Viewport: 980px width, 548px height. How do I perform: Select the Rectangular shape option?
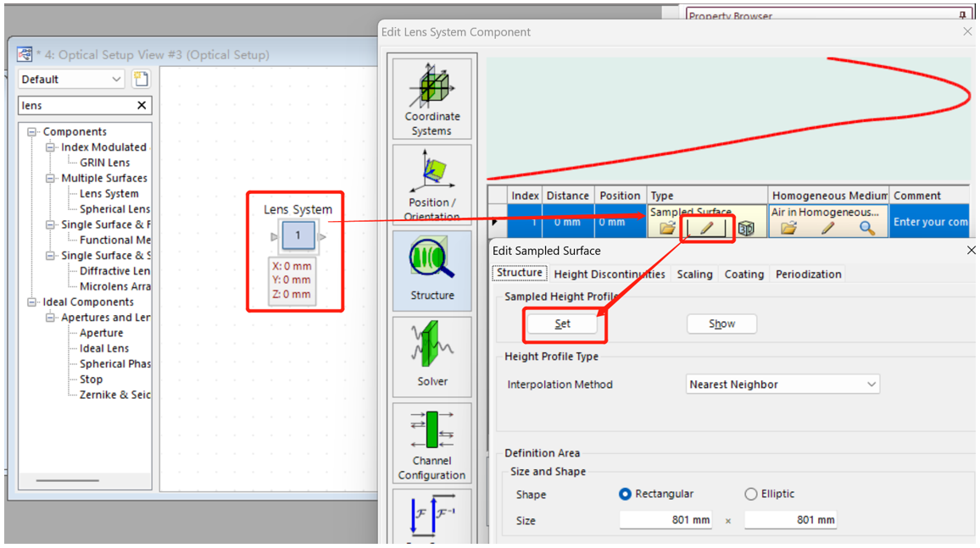click(x=626, y=494)
